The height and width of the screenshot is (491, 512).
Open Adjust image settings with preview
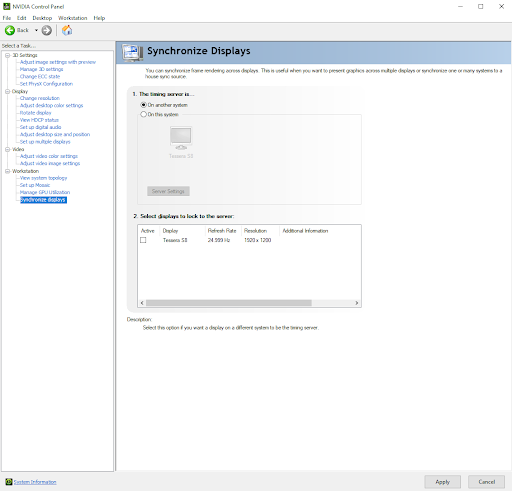[58, 62]
